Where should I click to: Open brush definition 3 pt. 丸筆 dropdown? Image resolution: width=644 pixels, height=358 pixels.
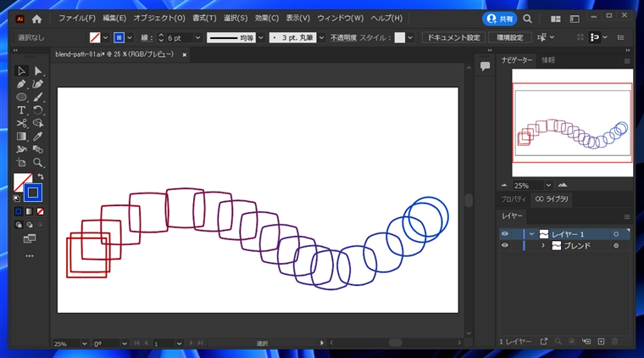point(322,37)
